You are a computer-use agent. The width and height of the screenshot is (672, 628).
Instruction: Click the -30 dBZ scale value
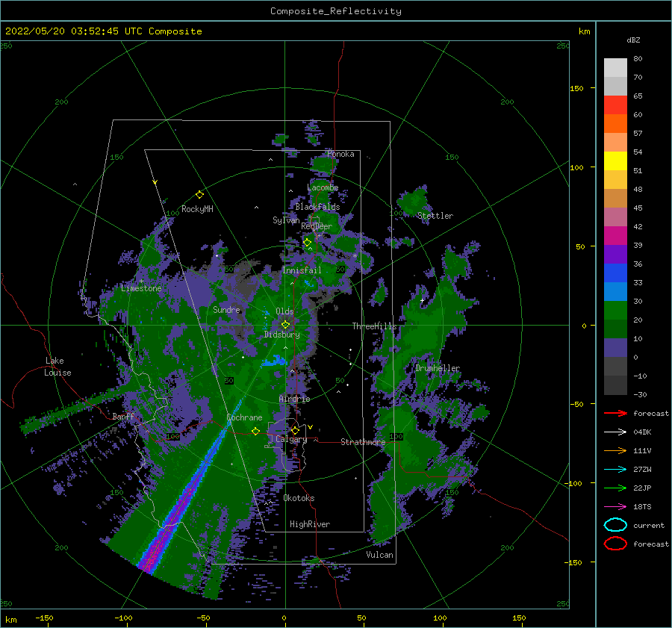[641, 394]
